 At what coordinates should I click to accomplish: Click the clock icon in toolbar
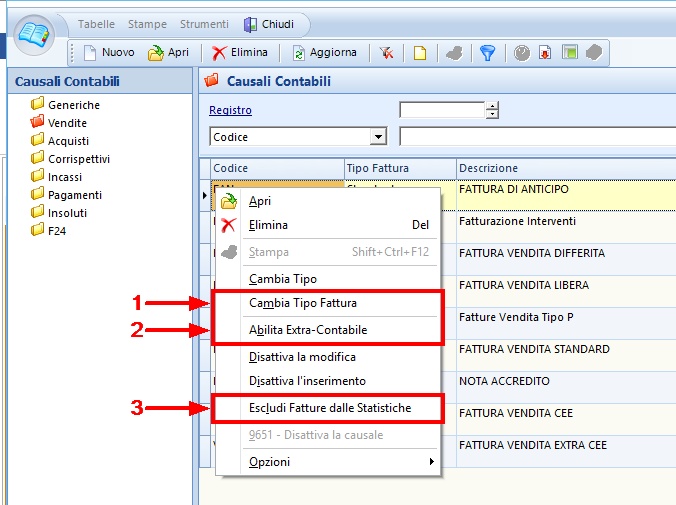(522, 53)
